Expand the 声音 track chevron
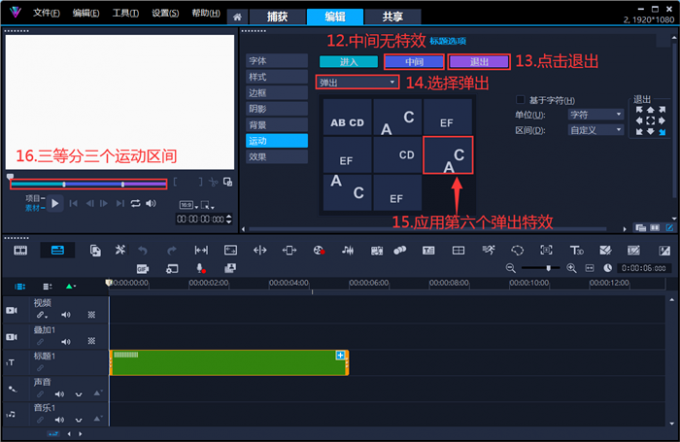 click(x=78, y=395)
